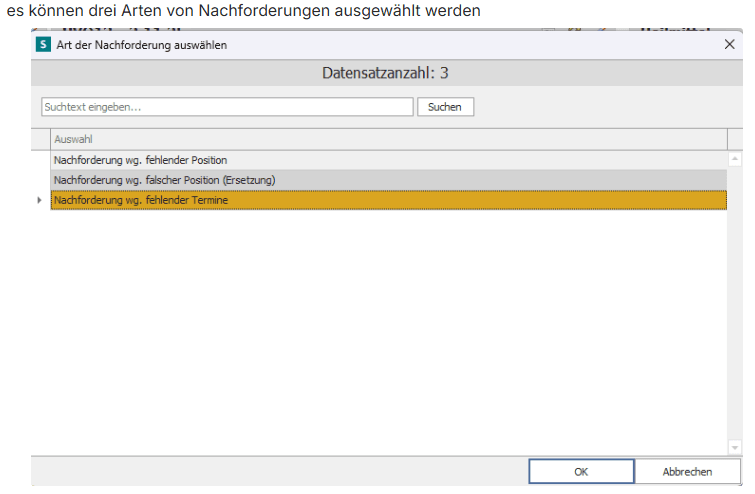755x494 pixels.
Task: Click the scrollbar down arrow in the list
Action: coord(735,447)
